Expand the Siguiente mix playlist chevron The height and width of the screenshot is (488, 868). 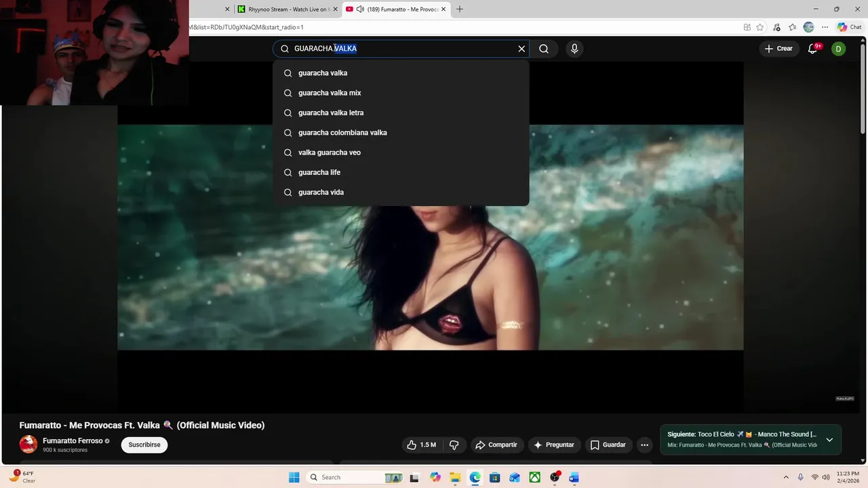(829, 440)
